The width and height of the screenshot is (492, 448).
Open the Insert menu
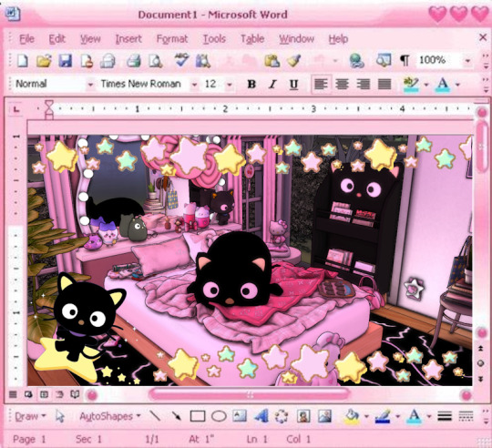pos(128,39)
